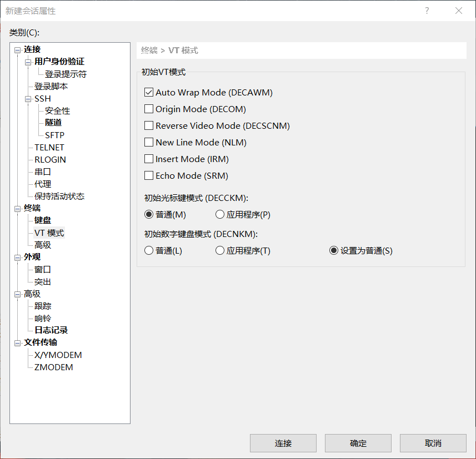Select the 终端 category
Viewport: 476px width, 459px height.
pyautogui.click(x=32, y=208)
